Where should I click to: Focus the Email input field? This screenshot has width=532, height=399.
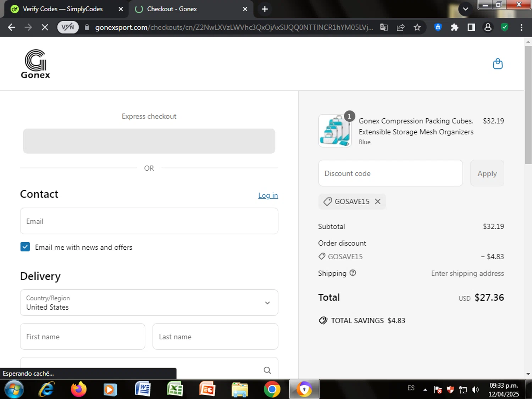149,221
